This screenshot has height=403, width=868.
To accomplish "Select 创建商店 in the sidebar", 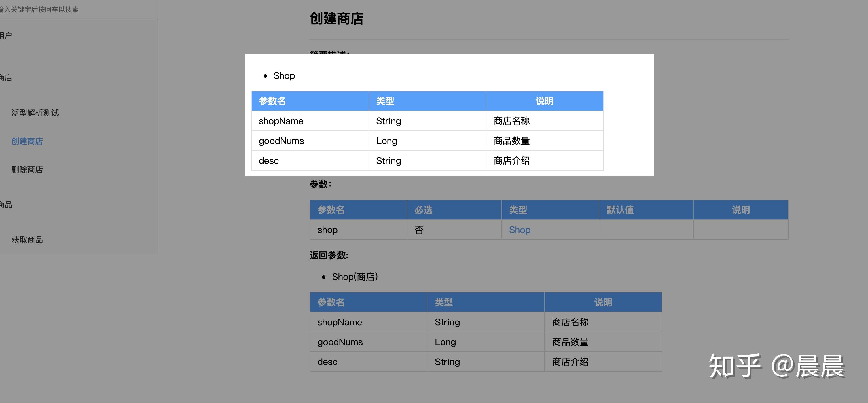I will click(27, 141).
